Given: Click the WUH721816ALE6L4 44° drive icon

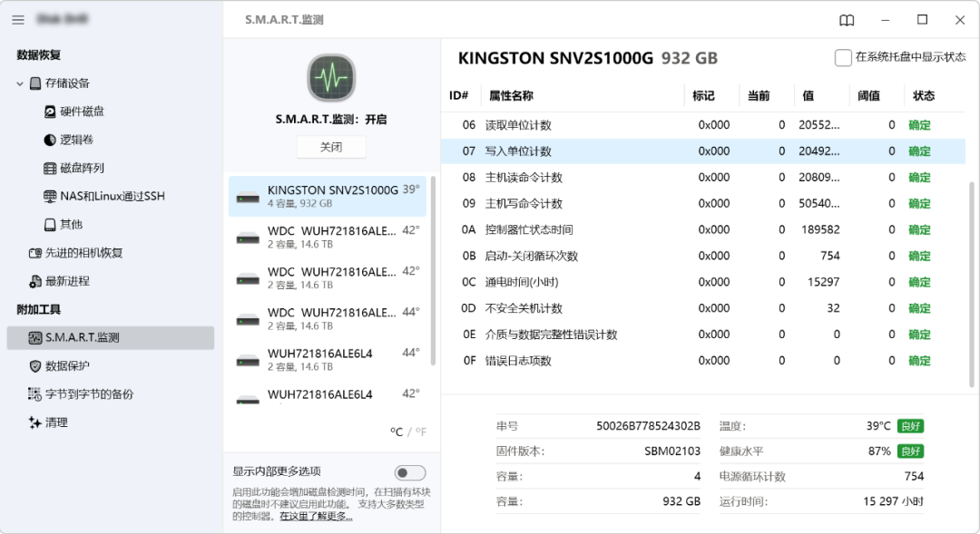Looking at the screenshot, I should click(248, 361).
